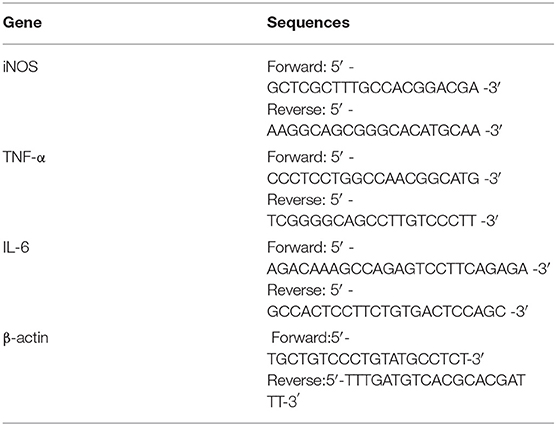Click the iNOS reverse sequence AAGGCAGCGGGCACATGCAA
This screenshot has width=556, height=426.
click(374, 131)
